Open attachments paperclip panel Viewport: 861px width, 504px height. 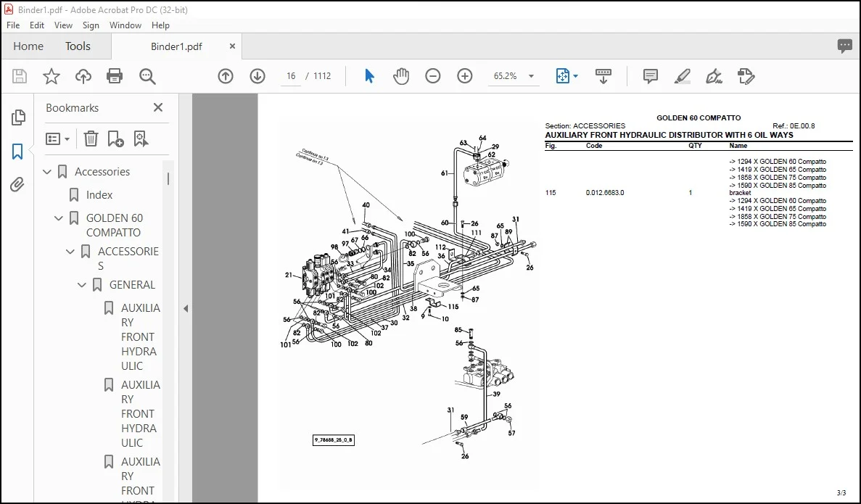[17, 184]
